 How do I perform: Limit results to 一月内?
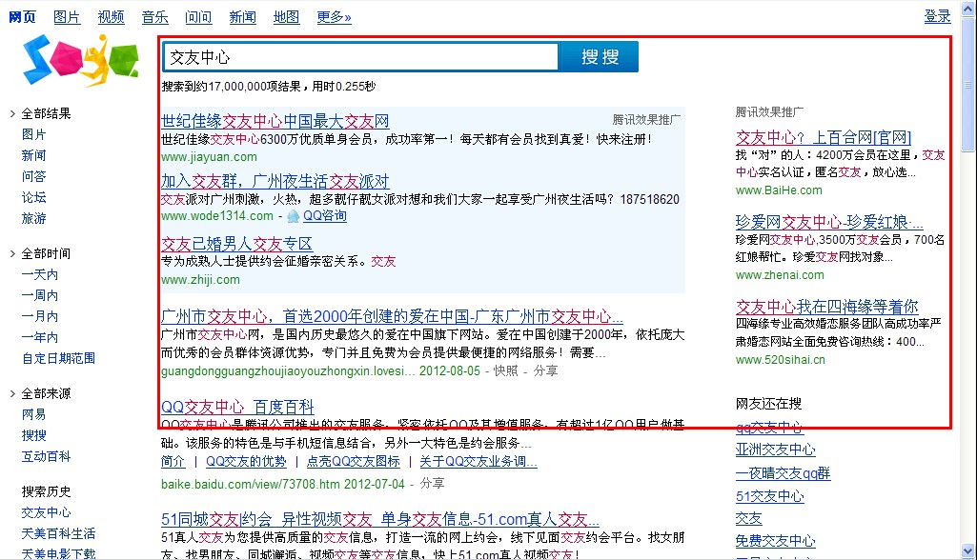click(x=40, y=316)
